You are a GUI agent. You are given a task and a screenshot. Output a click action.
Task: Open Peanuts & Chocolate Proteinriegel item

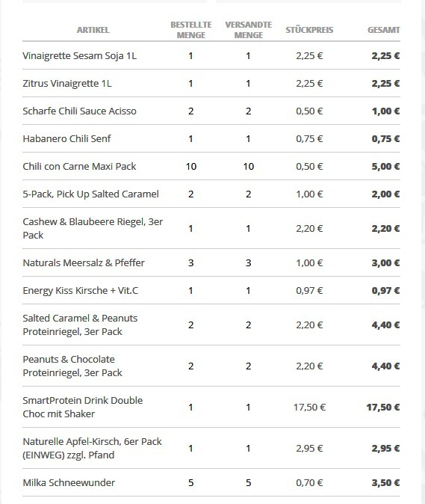[72, 366]
